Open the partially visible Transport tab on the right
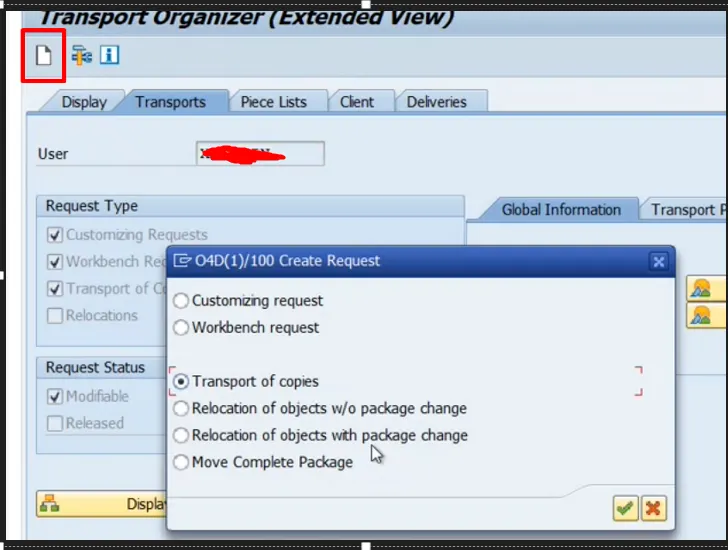The width and height of the screenshot is (728, 550). [x=683, y=210]
